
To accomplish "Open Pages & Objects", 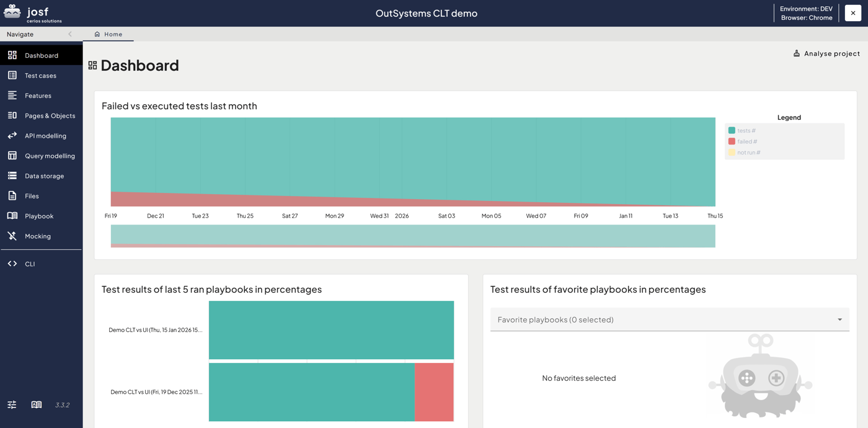I will click(x=50, y=115).
